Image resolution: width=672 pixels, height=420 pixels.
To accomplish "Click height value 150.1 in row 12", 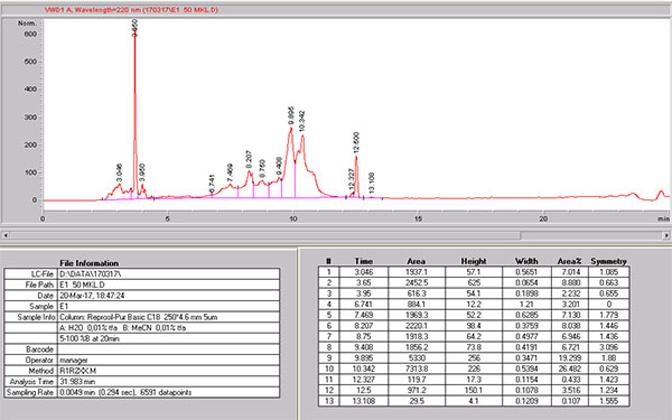I will [474, 390].
